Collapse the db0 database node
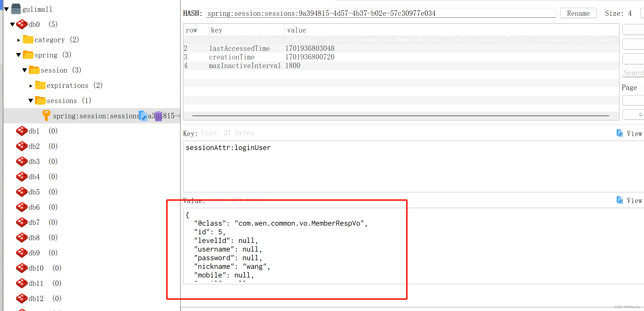Screen dimensions: 644x311 pos(12,25)
